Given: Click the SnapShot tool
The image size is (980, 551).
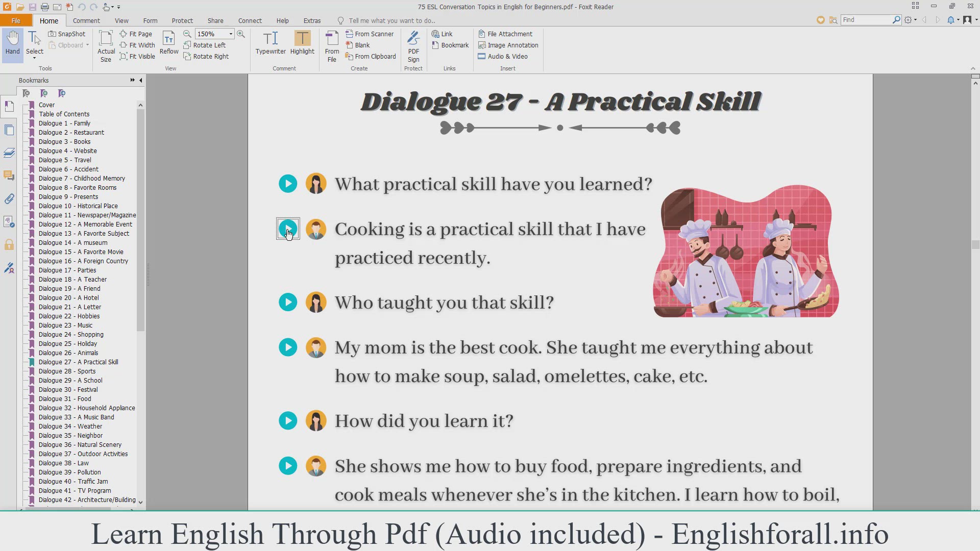Looking at the screenshot, I should pyautogui.click(x=67, y=34).
